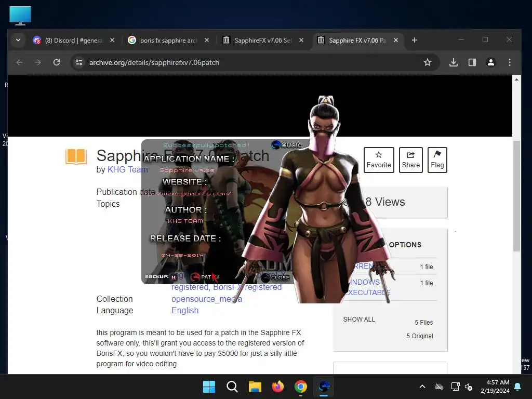Open a new browser tab

point(414,40)
